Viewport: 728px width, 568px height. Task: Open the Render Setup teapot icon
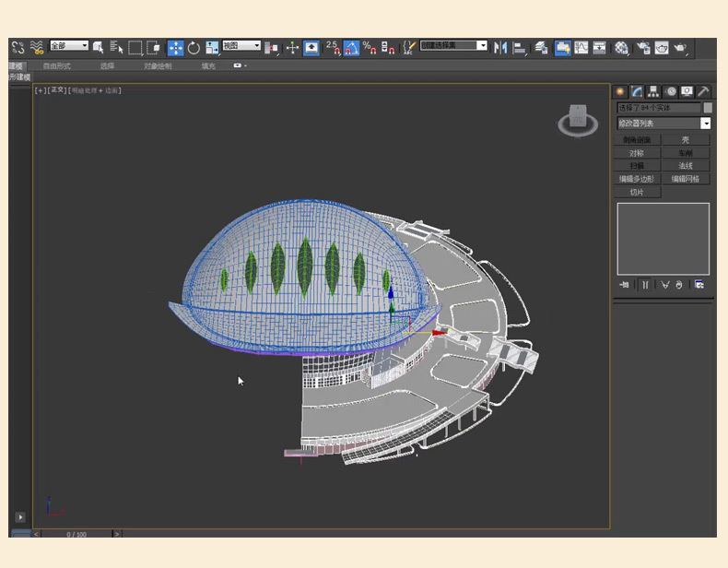coord(643,47)
